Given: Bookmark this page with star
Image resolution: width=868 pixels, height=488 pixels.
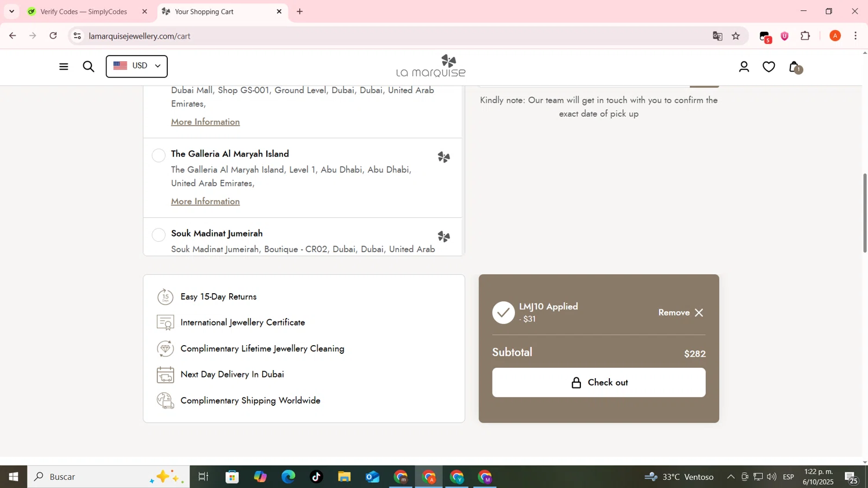Looking at the screenshot, I should tap(736, 36).
